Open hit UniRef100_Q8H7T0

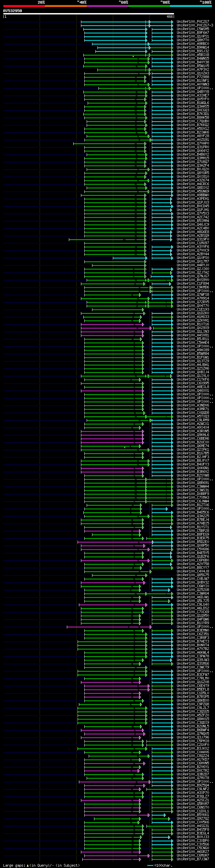point(193,40)
